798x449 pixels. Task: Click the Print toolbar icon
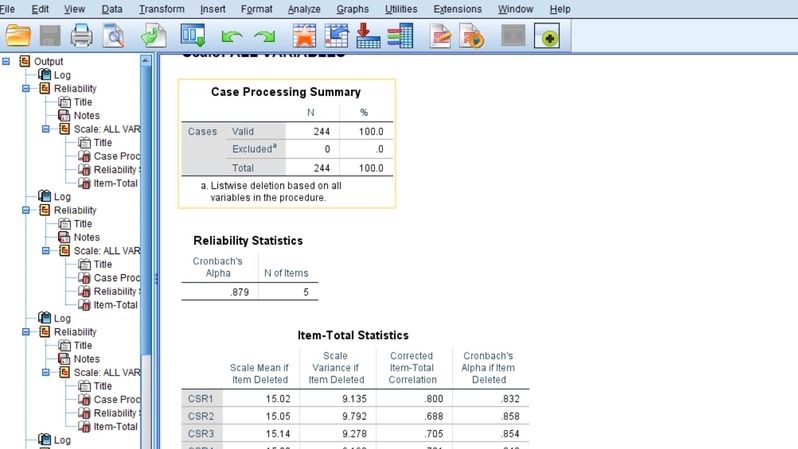coord(81,36)
